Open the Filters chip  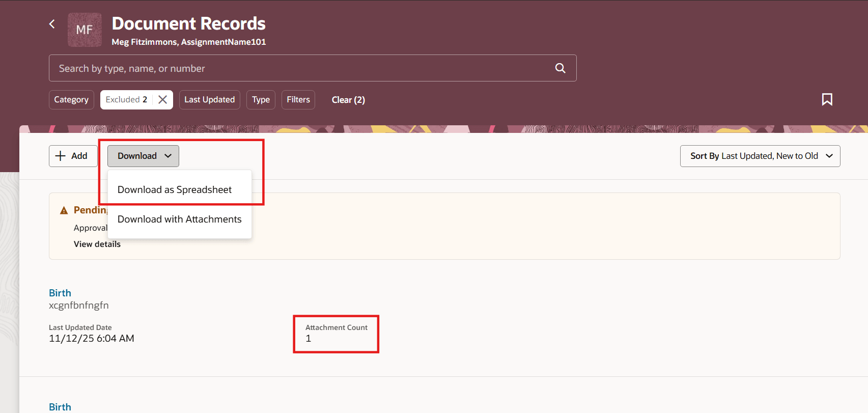point(298,100)
